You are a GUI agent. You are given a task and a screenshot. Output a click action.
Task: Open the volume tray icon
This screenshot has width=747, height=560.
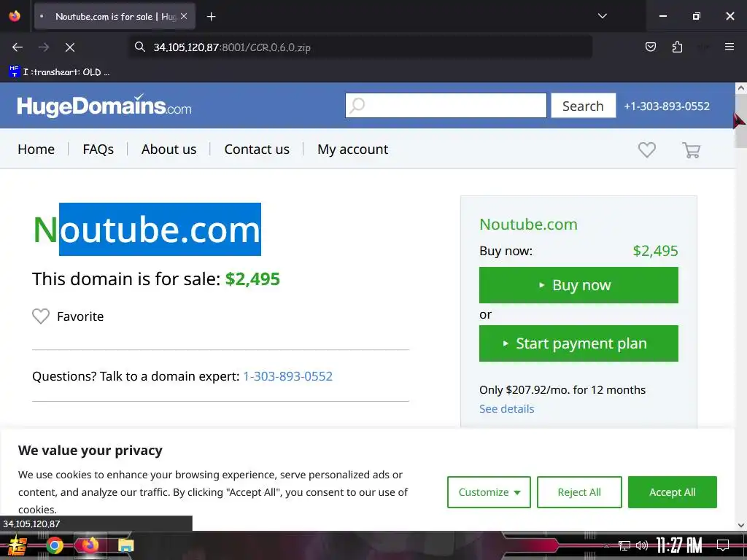tap(642, 545)
